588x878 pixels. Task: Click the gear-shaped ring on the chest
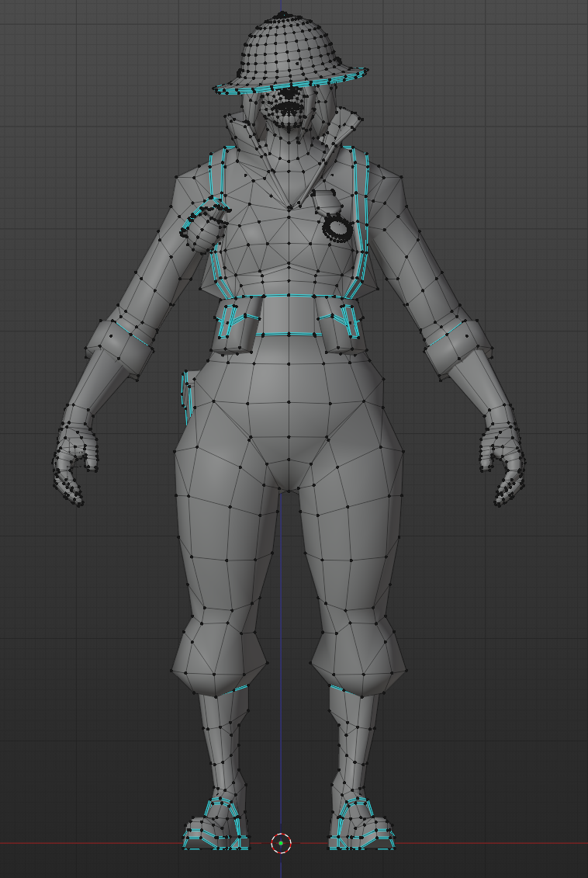point(337,228)
